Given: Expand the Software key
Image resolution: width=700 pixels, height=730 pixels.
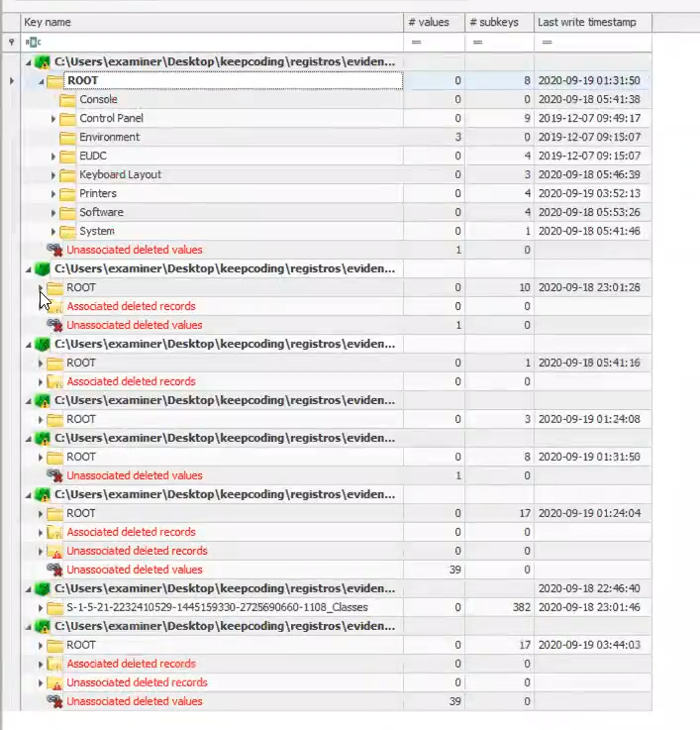Looking at the screenshot, I should 53,213.
